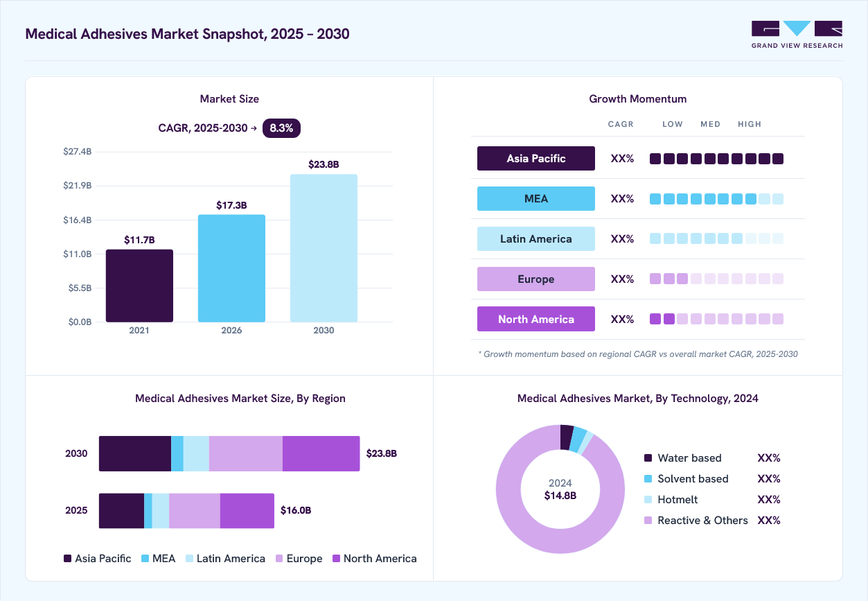Screen dimensions: 868x601
Task: Click the Asia Pacific momentum indicator squares
Action: (x=716, y=159)
